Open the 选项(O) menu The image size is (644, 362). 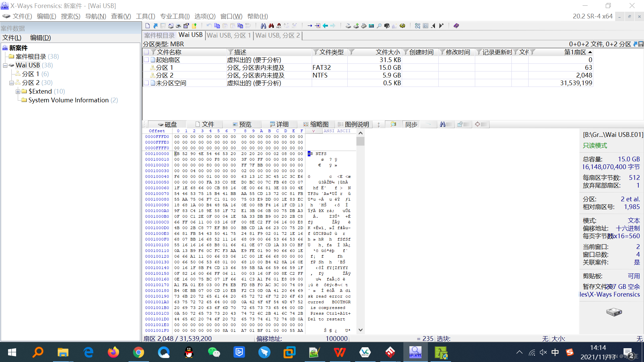(205, 16)
